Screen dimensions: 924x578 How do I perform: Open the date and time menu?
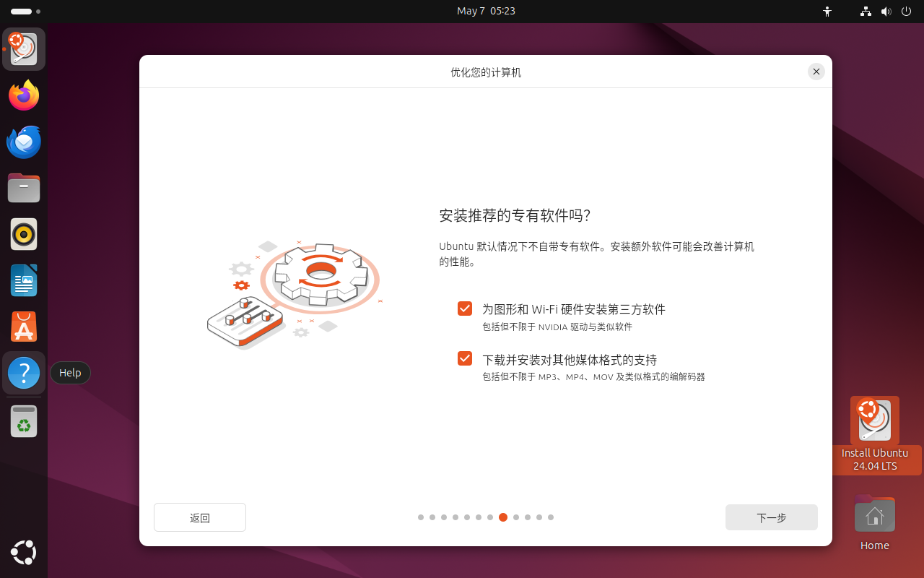(x=486, y=11)
